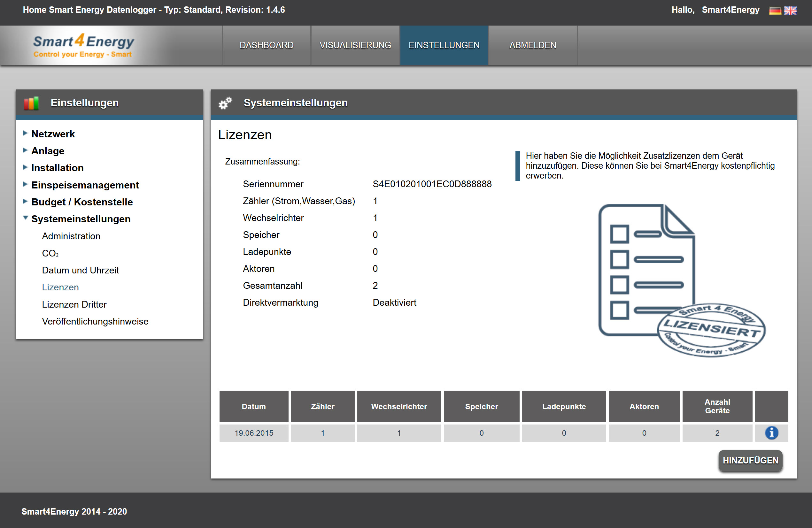This screenshot has height=528, width=812.
Task: Click the Aktoren column header
Action: 644,406
